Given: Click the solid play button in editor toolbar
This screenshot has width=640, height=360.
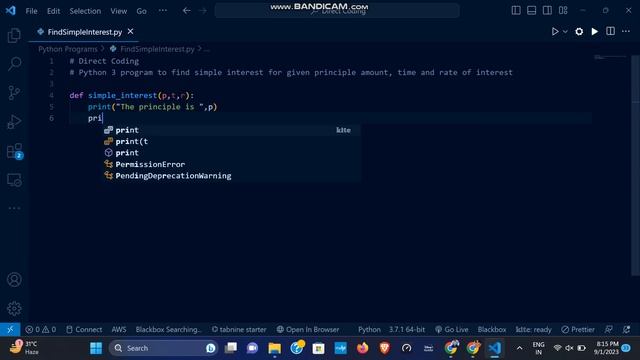Looking at the screenshot, I should (595, 31).
